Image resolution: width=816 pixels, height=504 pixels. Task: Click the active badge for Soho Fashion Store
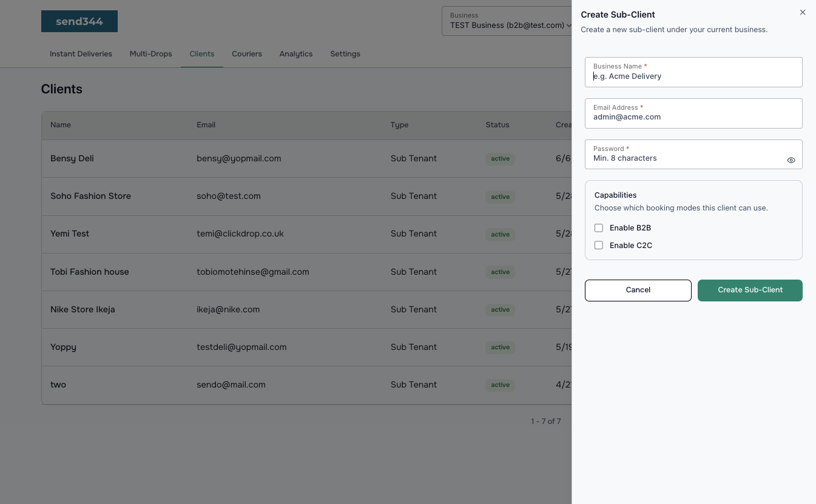click(x=501, y=197)
